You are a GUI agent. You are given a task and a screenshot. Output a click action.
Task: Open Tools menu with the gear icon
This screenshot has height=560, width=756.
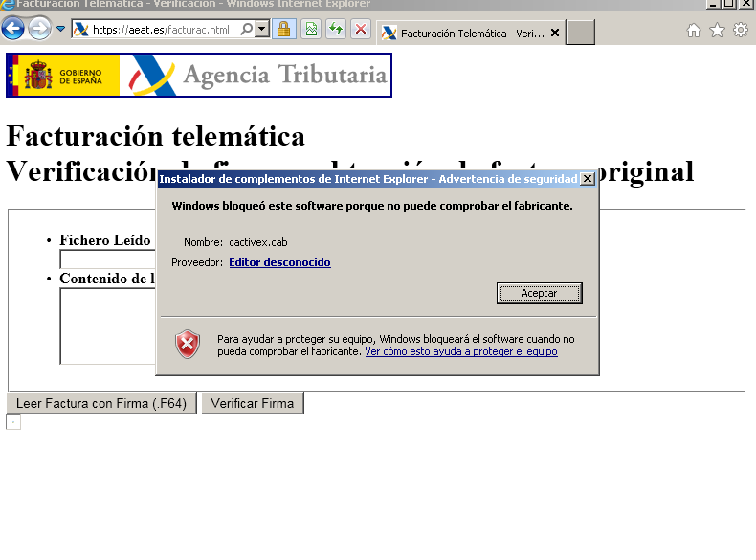(x=741, y=30)
